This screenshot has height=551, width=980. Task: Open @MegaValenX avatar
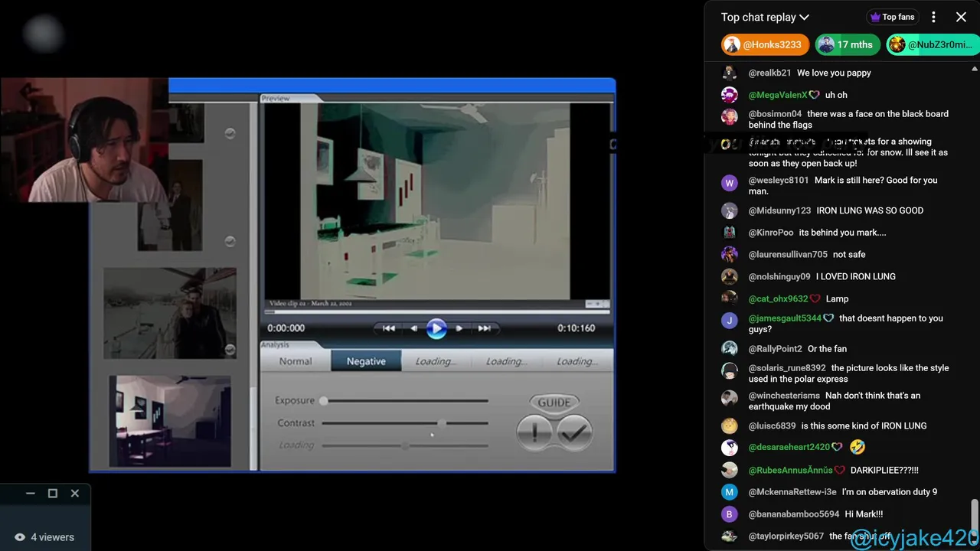click(730, 95)
